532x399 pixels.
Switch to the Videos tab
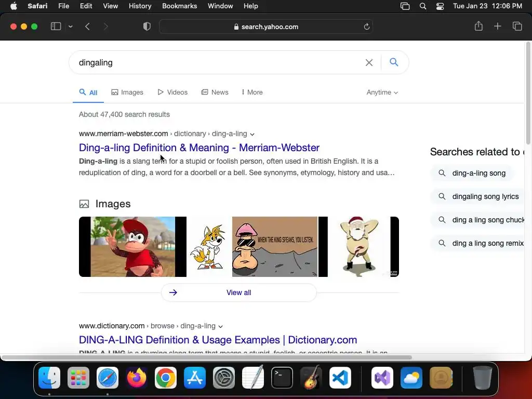(172, 92)
